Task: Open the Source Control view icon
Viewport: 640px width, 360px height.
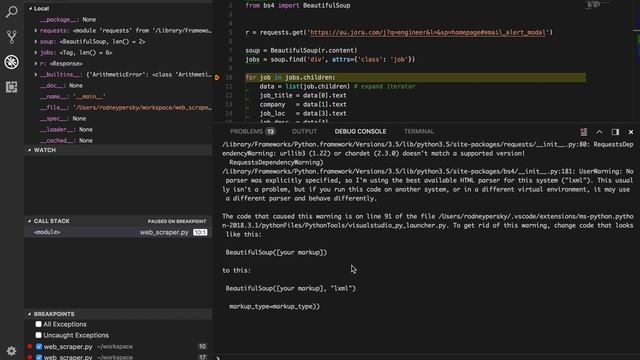Action: coord(11,37)
